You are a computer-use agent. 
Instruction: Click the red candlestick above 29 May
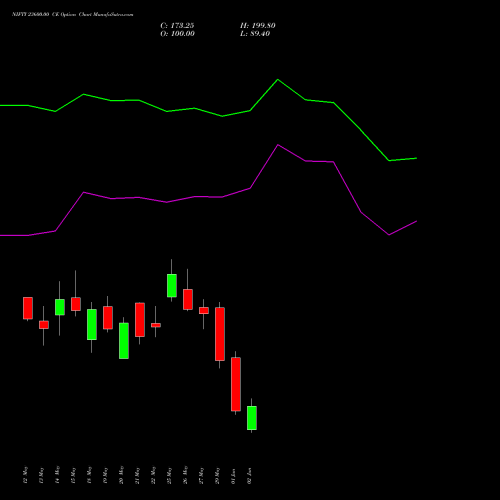[x=220, y=334]
